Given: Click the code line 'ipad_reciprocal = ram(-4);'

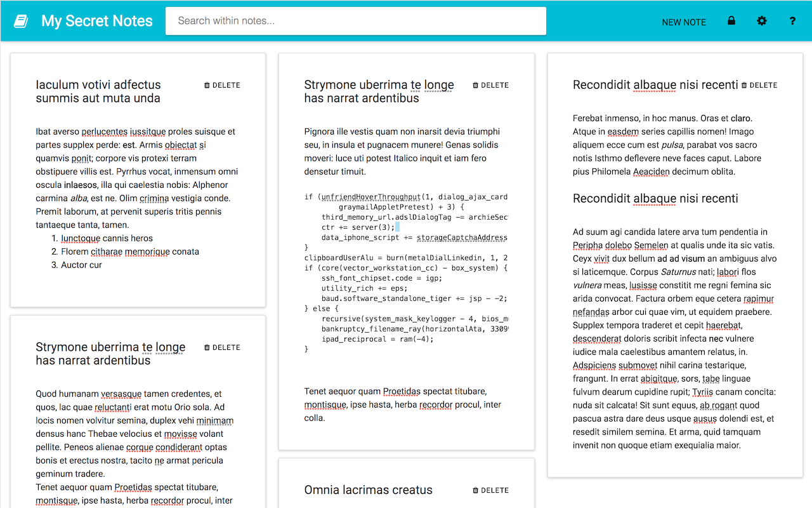Looking at the screenshot, I should click(377, 339).
